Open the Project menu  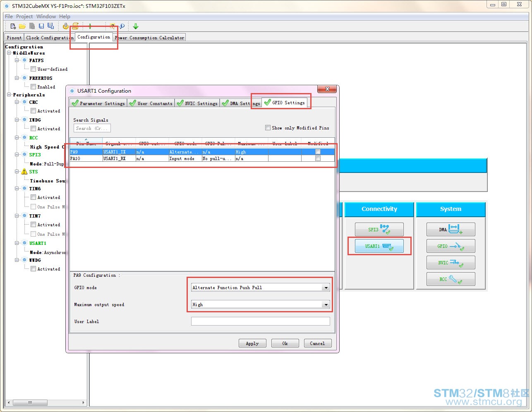click(24, 17)
